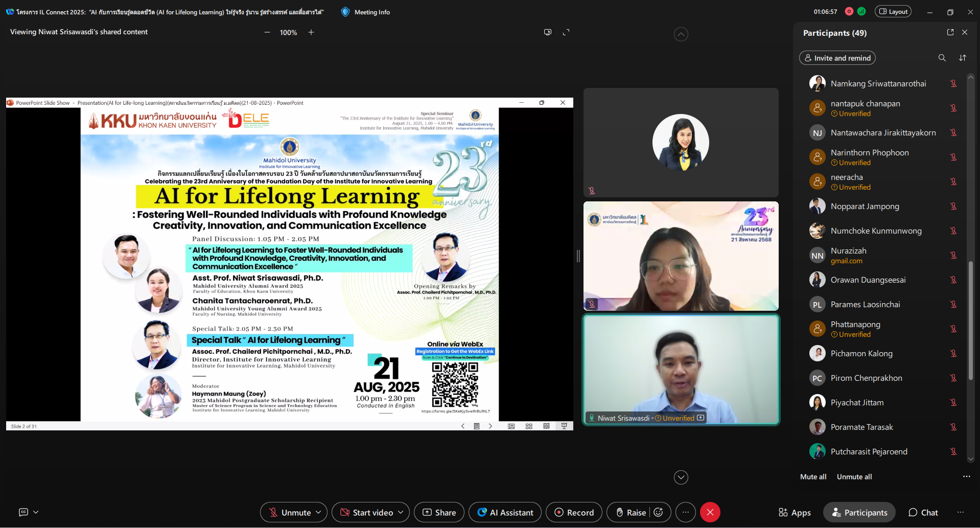Click the sort participants icon
The image size is (980, 528).
click(x=963, y=58)
